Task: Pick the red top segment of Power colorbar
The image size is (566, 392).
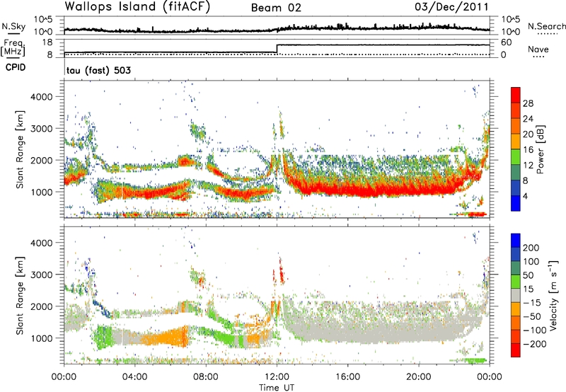Action: (516, 95)
